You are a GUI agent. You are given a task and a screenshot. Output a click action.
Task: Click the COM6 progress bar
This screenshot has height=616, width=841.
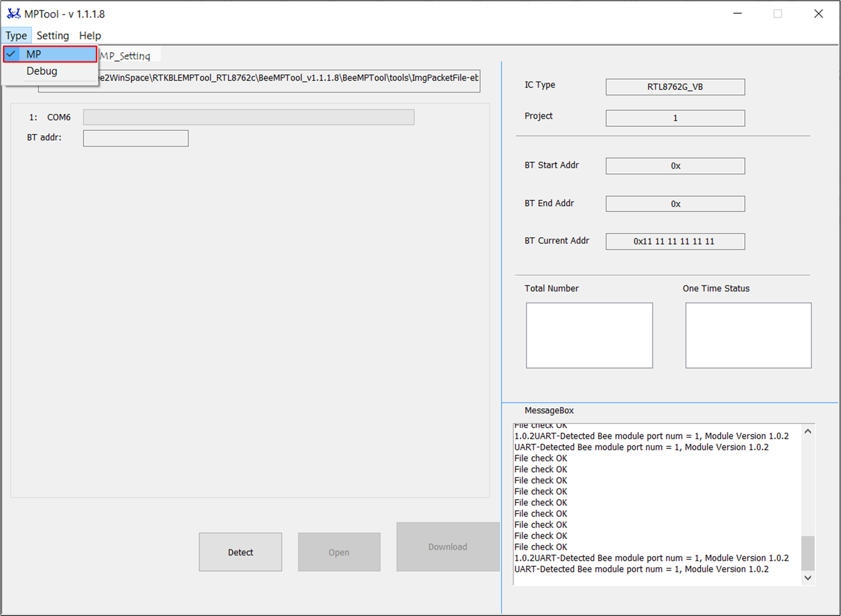click(x=248, y=117)
